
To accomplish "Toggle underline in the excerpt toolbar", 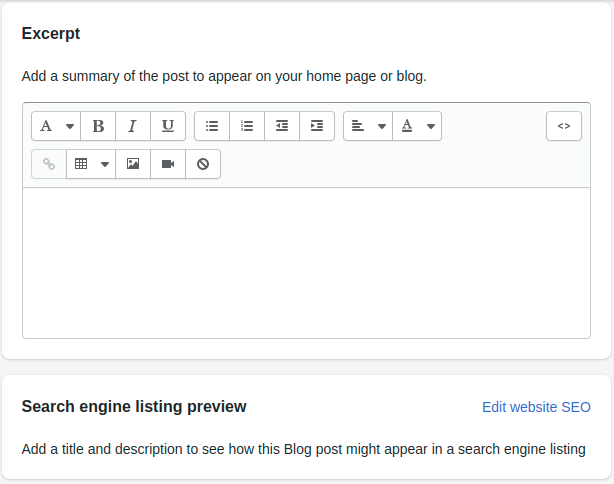I will pos(168,126).
